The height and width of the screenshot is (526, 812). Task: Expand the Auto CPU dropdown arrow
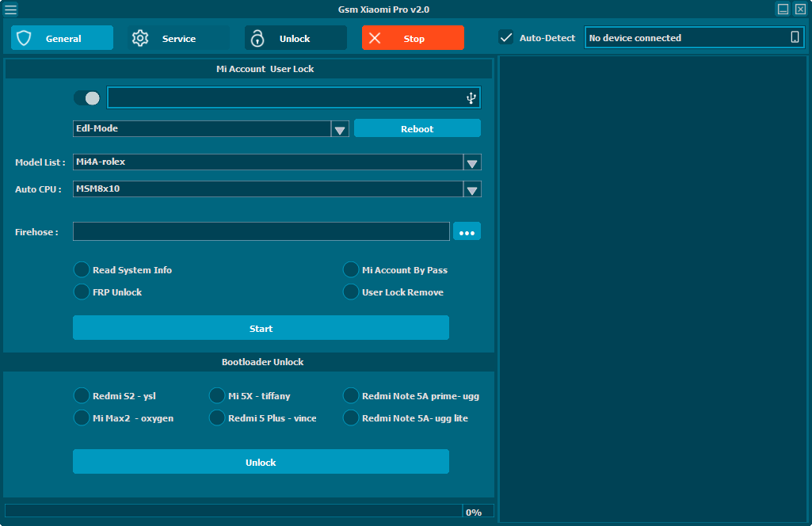[x=472, y=189]
